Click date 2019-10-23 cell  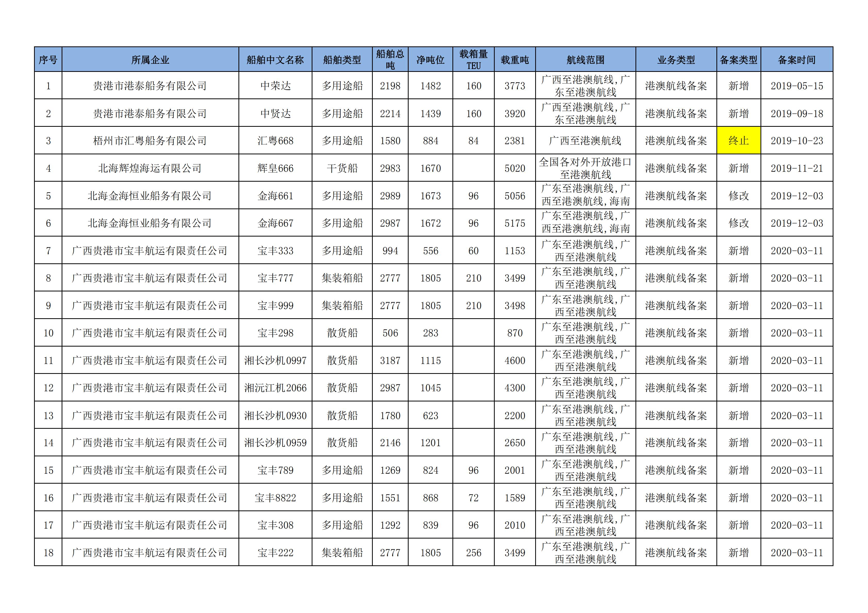point(797,141)
